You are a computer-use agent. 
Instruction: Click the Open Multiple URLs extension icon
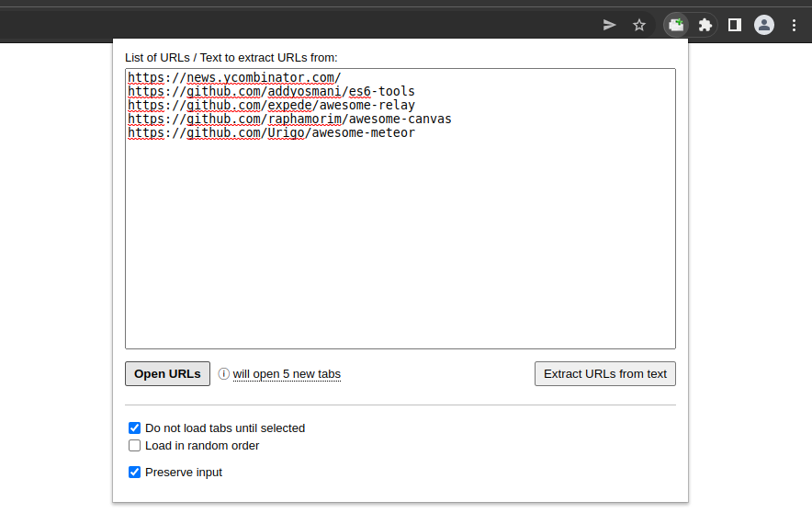[676, 25]
